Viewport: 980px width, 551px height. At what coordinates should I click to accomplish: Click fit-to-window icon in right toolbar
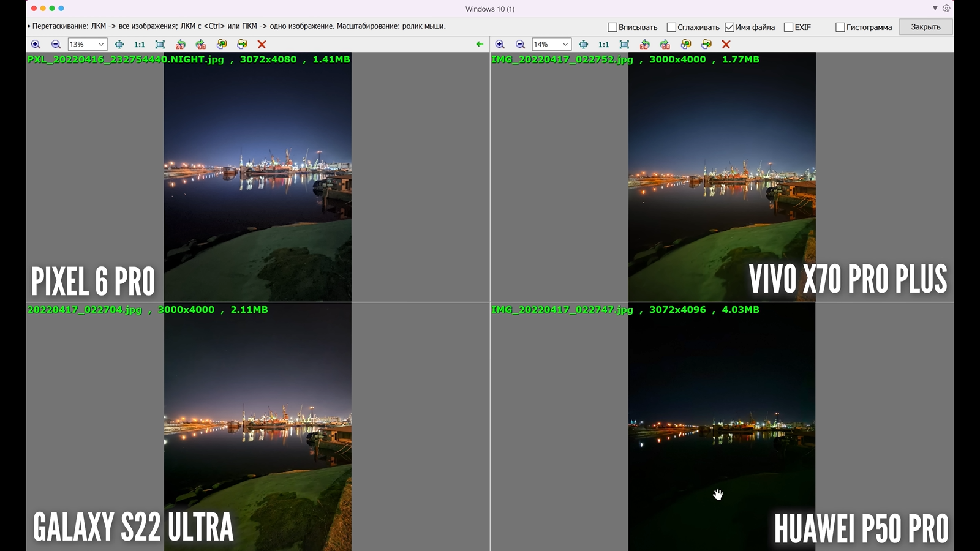[624, 44]
